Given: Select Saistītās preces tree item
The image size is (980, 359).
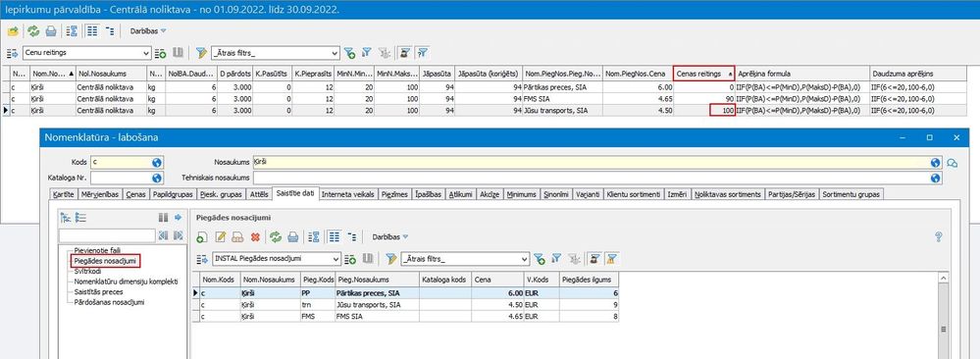Looking at the screenshot, I should click(98, 291).
